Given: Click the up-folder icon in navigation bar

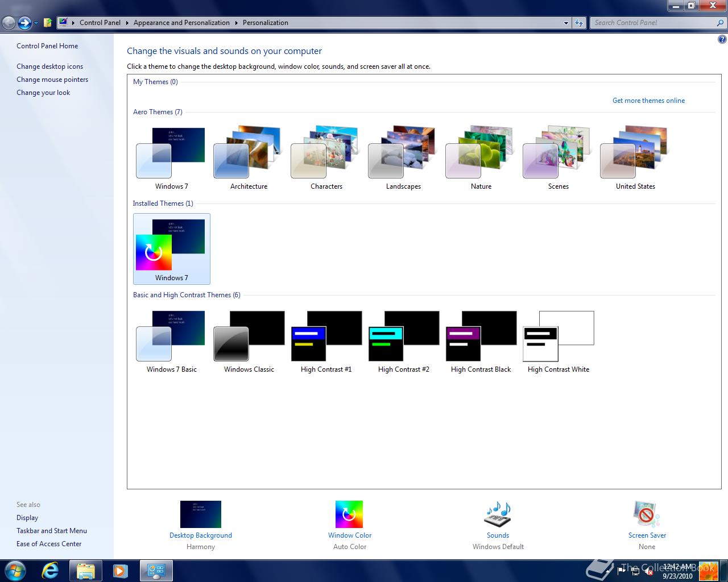Looking at the screenshot, I should coord(48,23).
